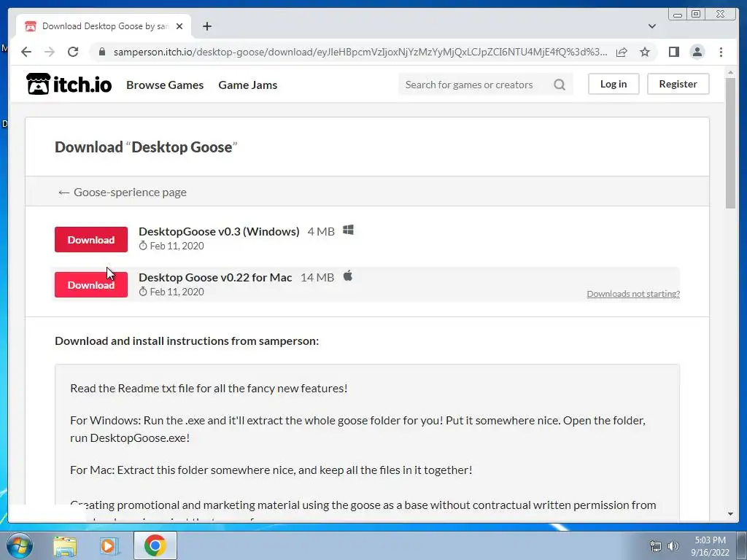Click clock icon beside Windows Feb 11, 2020
Viewport: 747px width, 560px height.
[x=143, y=246]
